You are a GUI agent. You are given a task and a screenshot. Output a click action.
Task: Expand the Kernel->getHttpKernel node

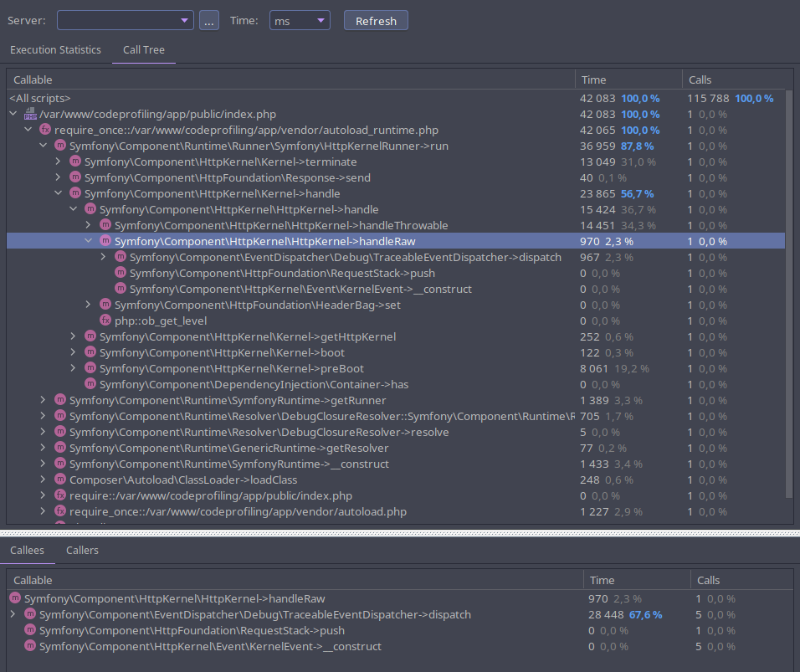coord(74,336)
